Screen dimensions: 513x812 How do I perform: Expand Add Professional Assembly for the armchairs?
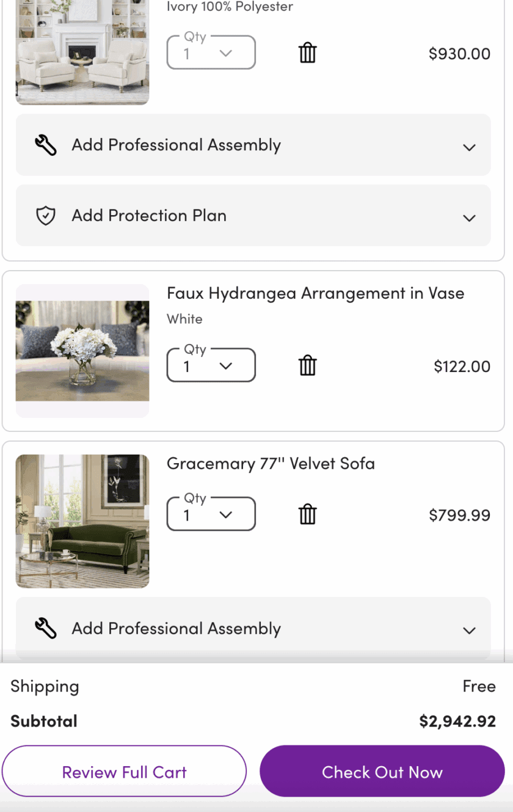point(469,147)
